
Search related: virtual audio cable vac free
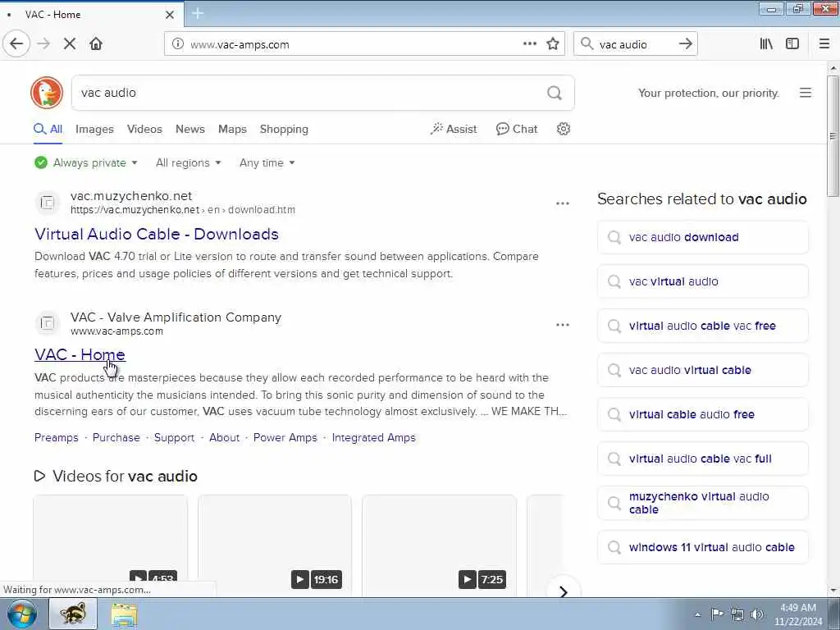[702, 326]
